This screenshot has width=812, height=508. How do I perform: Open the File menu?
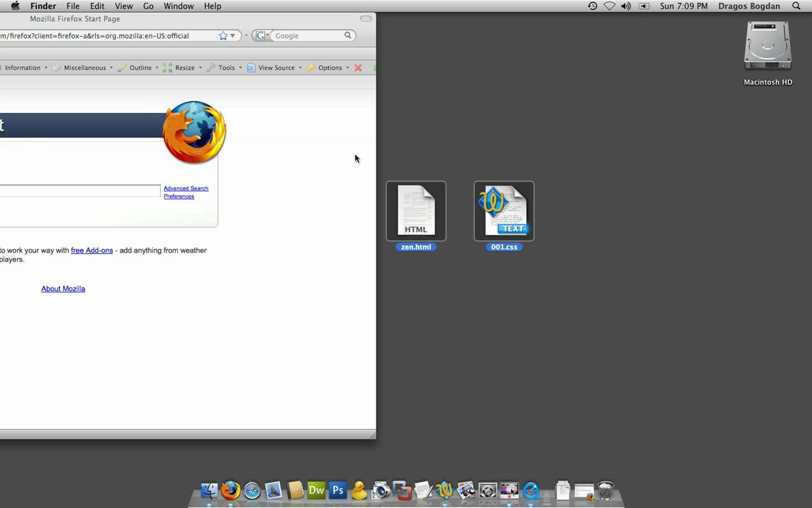click(73, 6)
